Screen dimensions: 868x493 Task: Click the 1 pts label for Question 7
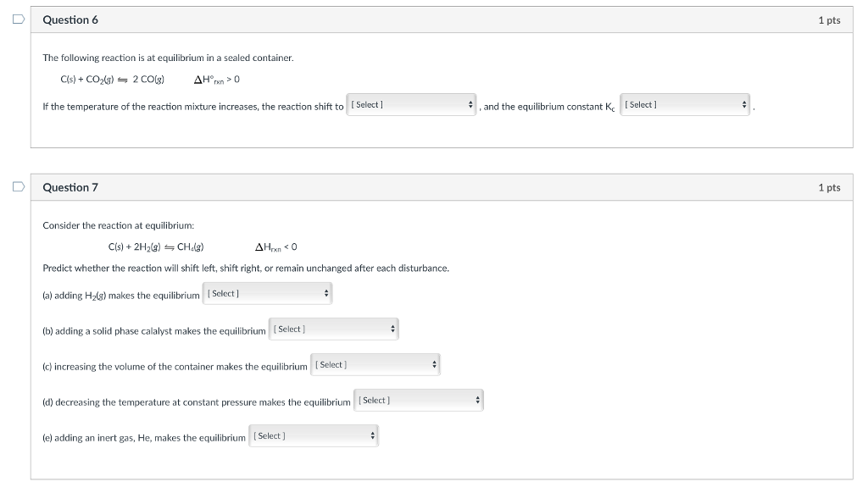coord(829,187)
